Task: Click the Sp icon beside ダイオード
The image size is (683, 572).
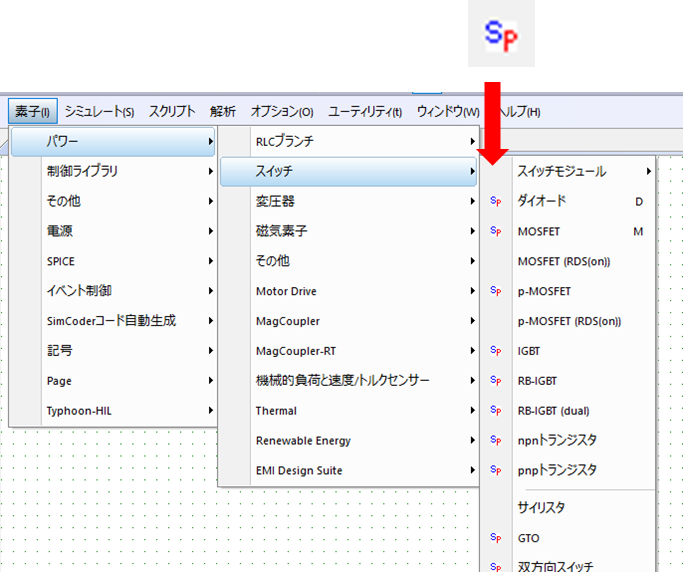Action: coord(495,201)
